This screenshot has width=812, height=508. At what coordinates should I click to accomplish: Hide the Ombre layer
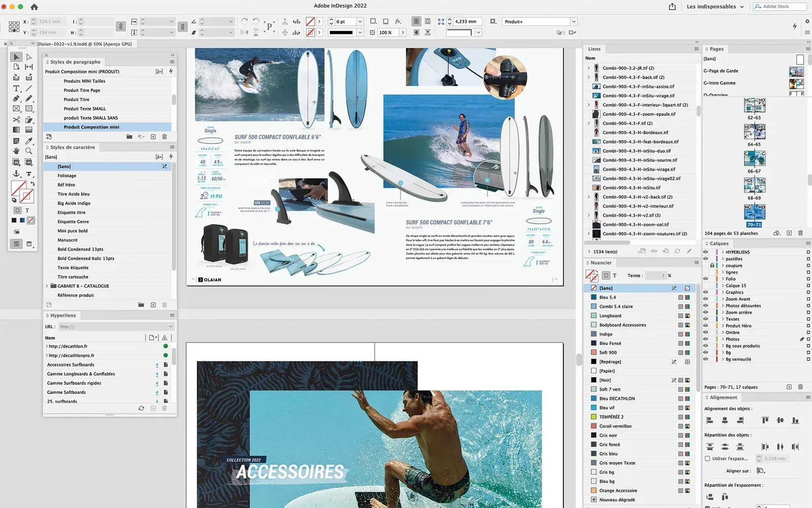(x=705, y=332)
